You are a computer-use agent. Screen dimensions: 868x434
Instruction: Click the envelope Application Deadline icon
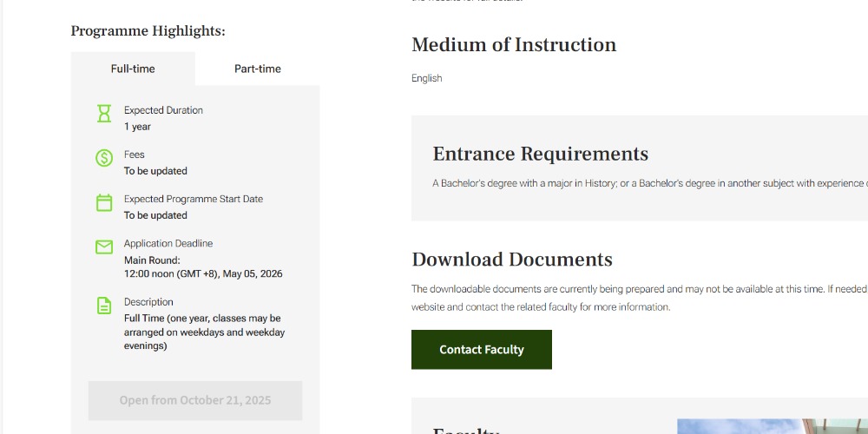104,247
